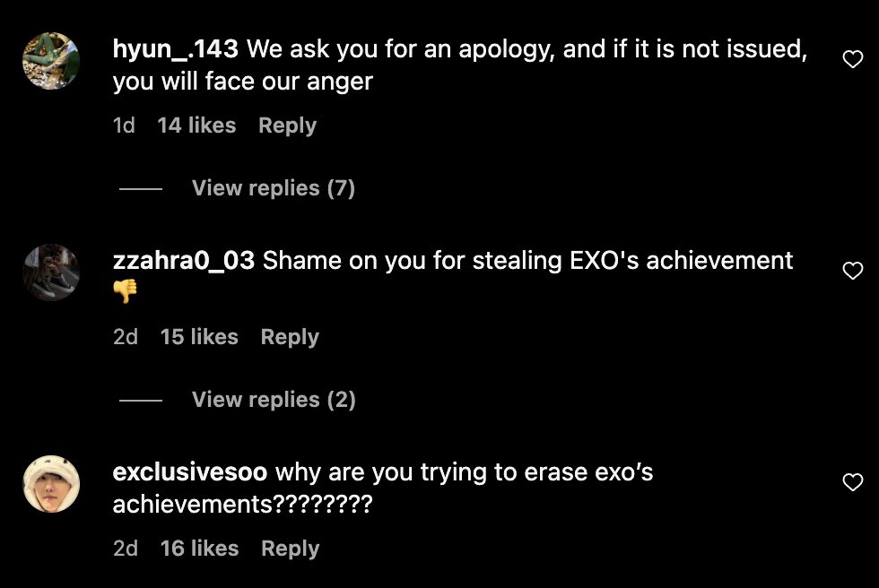Open the zzahra0_03 username link
The height and width of the screenshot is (588, 879).
pyautogui.click(x=184, y=261)
